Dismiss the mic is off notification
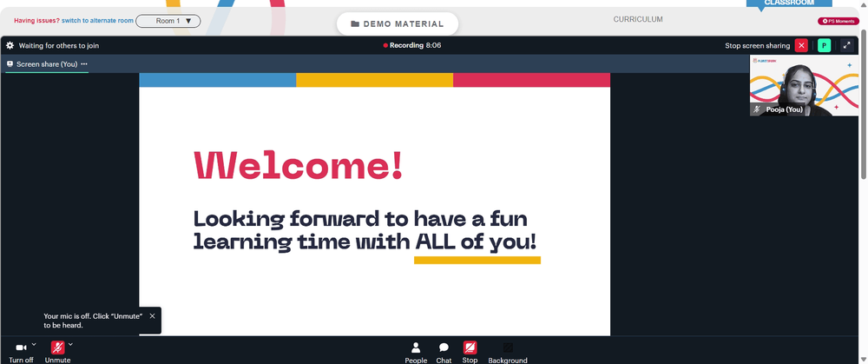This screenshot has height=364, width=868. [152, 316]
